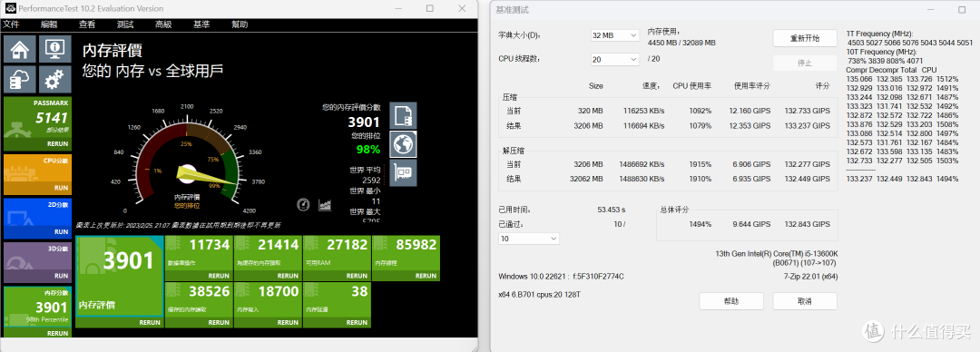Click the 帮助 help button in 7-Zip

730,301
